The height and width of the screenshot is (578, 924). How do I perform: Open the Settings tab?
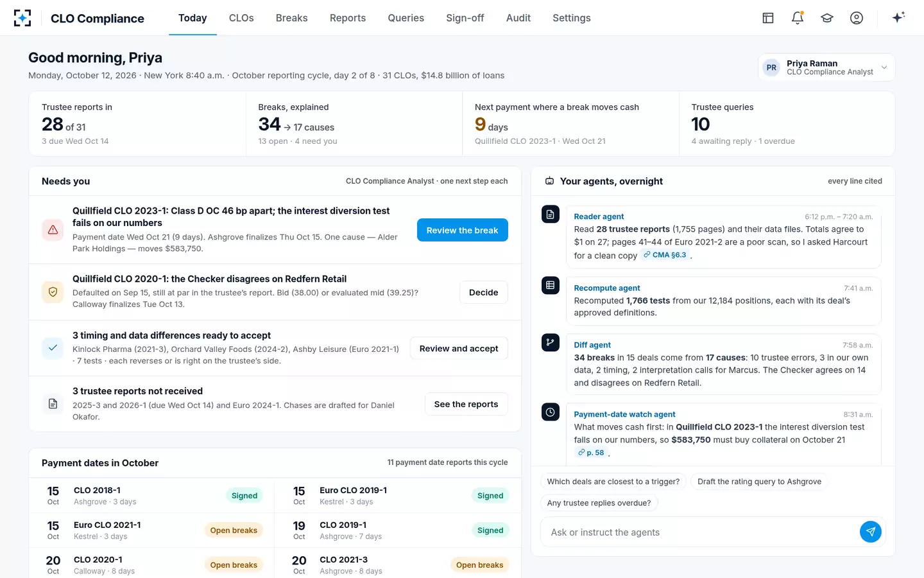pyautogui.click(x=572, y=18)
